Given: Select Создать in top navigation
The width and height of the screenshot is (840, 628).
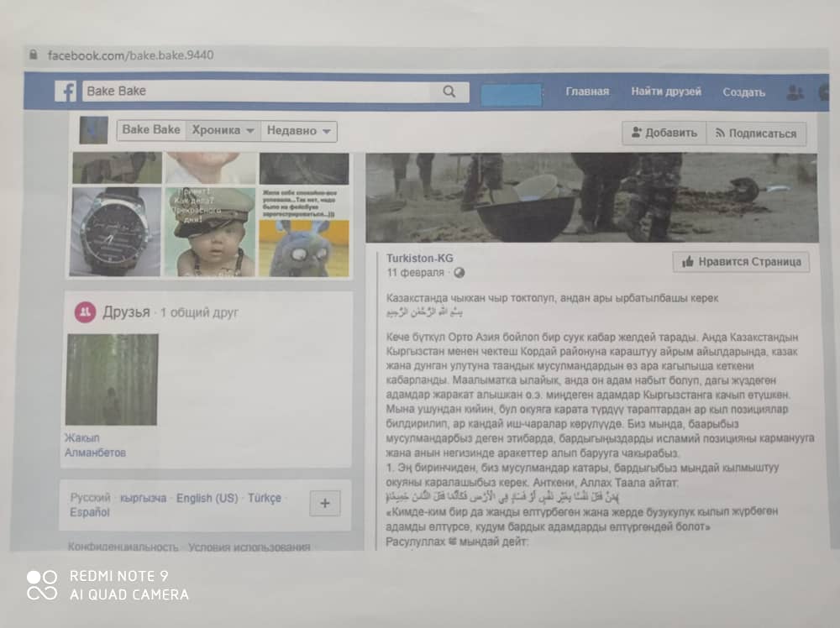Looking at the screenshot, I should point(743,92).
